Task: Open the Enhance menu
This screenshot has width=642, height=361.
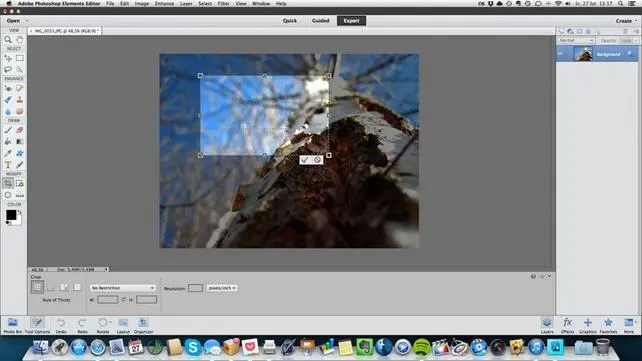Action: point(164,4)
